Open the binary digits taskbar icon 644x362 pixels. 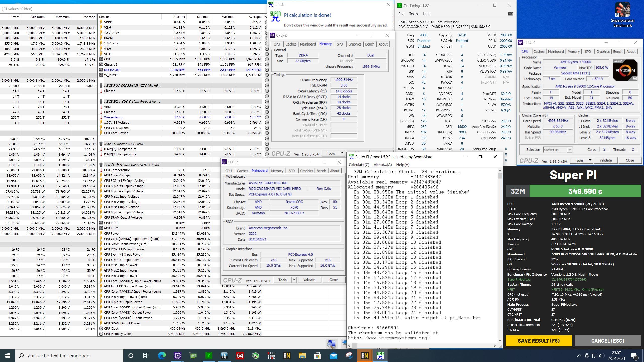click(x=271, y=356)
